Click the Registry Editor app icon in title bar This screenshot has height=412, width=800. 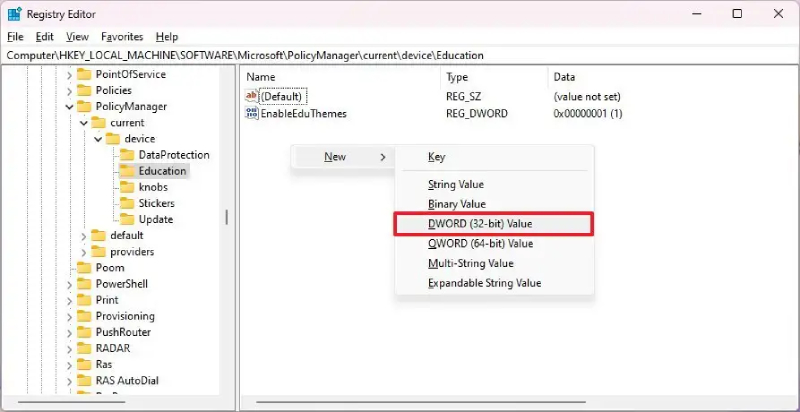point(14,14)
